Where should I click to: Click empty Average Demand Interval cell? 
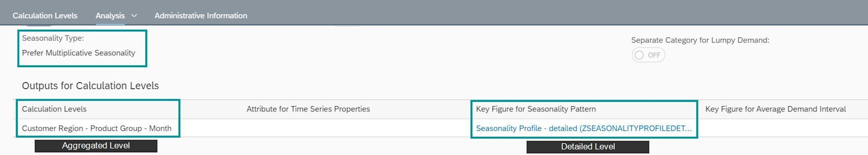tap(775, 128)
